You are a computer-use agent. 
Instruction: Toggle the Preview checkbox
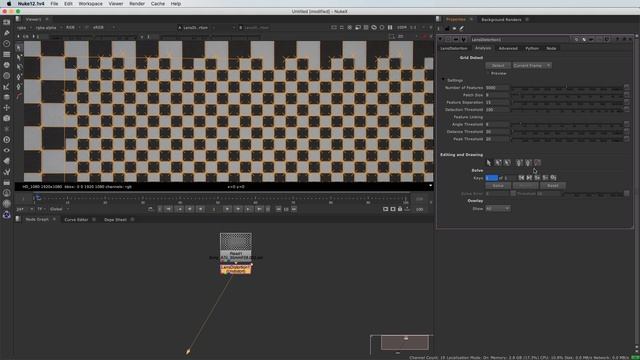[x=488, y=73]
